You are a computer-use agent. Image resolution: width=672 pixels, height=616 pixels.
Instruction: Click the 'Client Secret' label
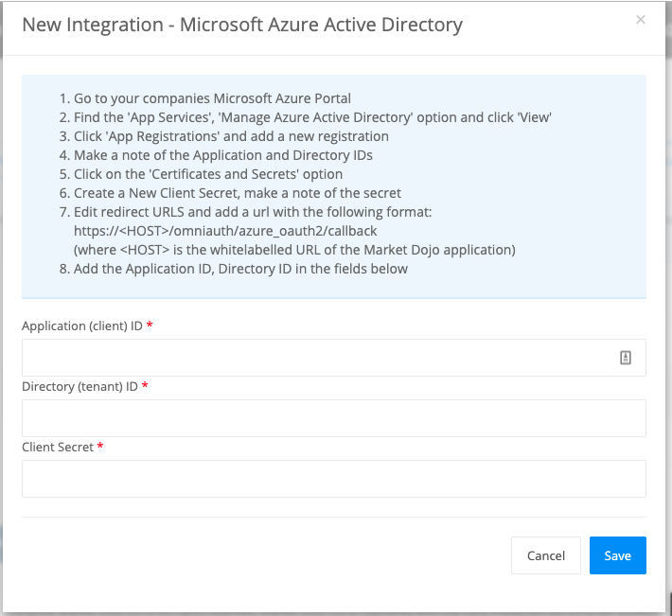click(x=58, y=447)
